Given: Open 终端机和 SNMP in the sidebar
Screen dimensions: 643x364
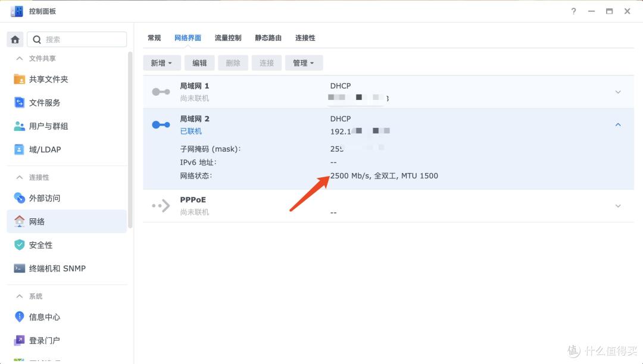Looking at the screenshot, I should 67,268.
